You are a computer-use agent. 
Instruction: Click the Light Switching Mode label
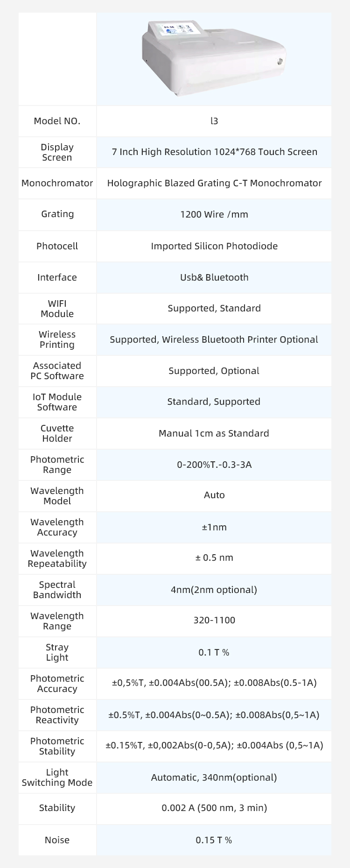coord(57,777)
